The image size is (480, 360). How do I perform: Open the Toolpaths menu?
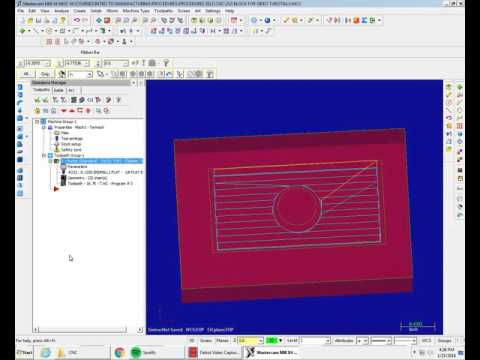click(163, 11)
